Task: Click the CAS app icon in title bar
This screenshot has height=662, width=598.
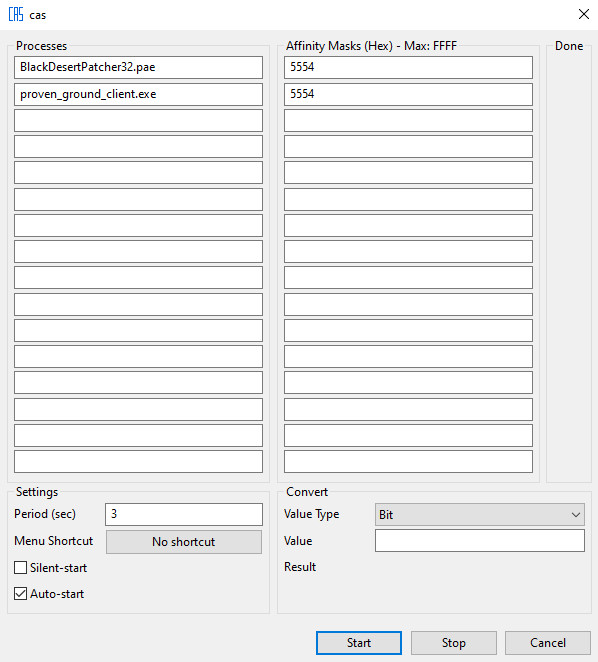Action: 16,14
